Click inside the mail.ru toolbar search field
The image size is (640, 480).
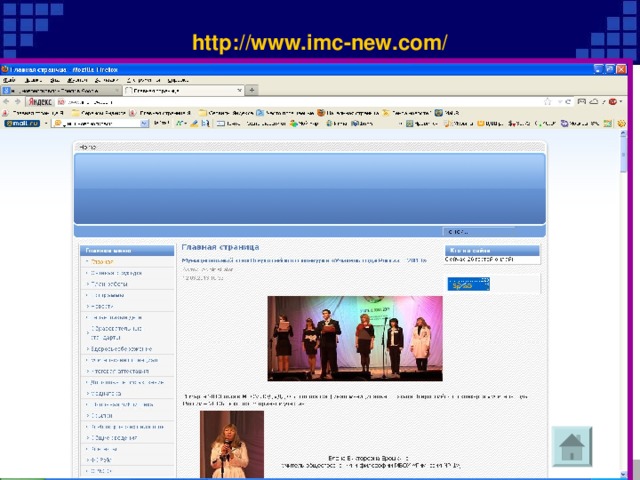(100, 123)
